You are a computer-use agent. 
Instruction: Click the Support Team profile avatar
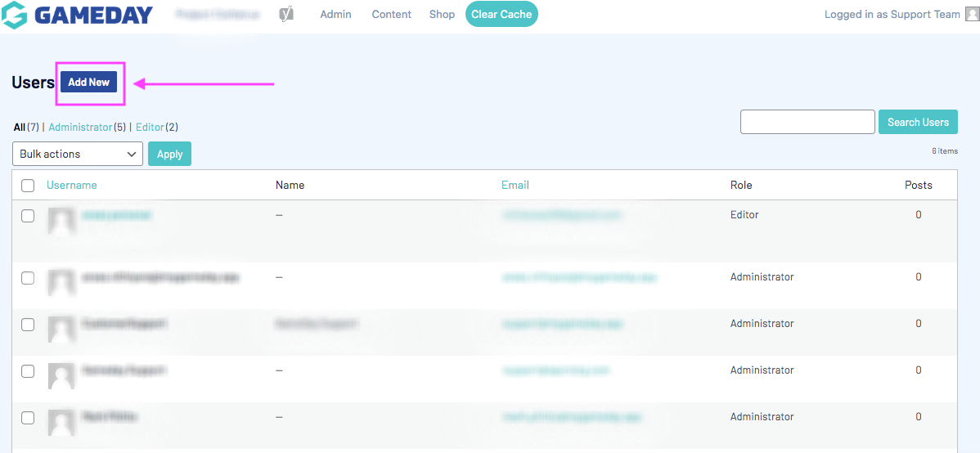coord(972,15)
